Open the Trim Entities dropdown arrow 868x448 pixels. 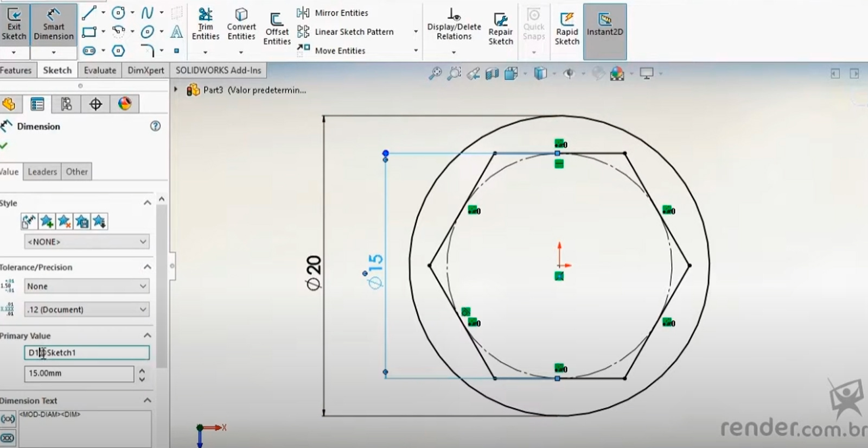click(x=205, y=53)
